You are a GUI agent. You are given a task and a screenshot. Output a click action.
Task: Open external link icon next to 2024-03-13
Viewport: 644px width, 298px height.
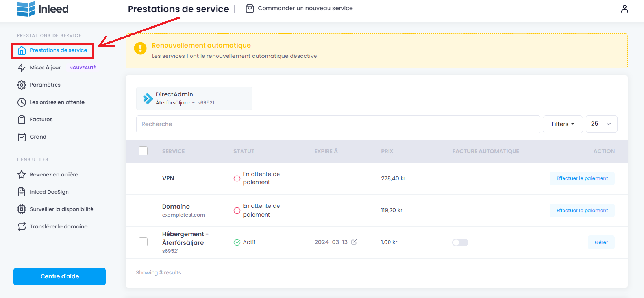(354, 242)
